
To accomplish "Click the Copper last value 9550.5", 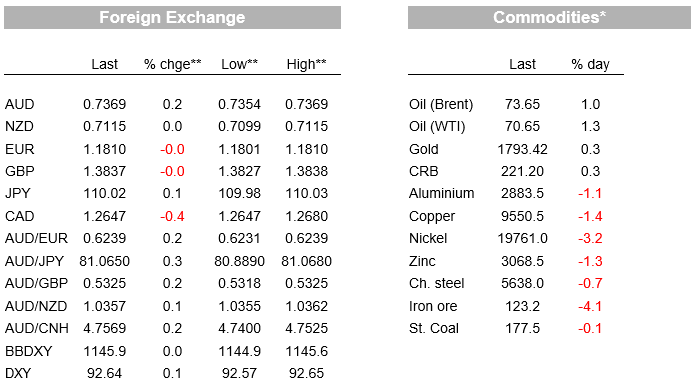I will click(522, 216).
